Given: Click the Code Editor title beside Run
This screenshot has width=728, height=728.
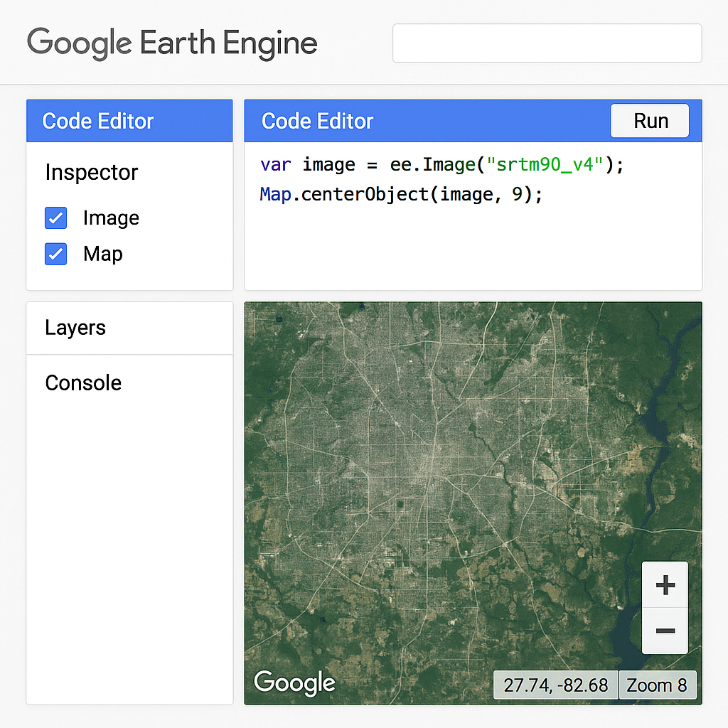Looking at the screenshot, I should tap(317, 121).
